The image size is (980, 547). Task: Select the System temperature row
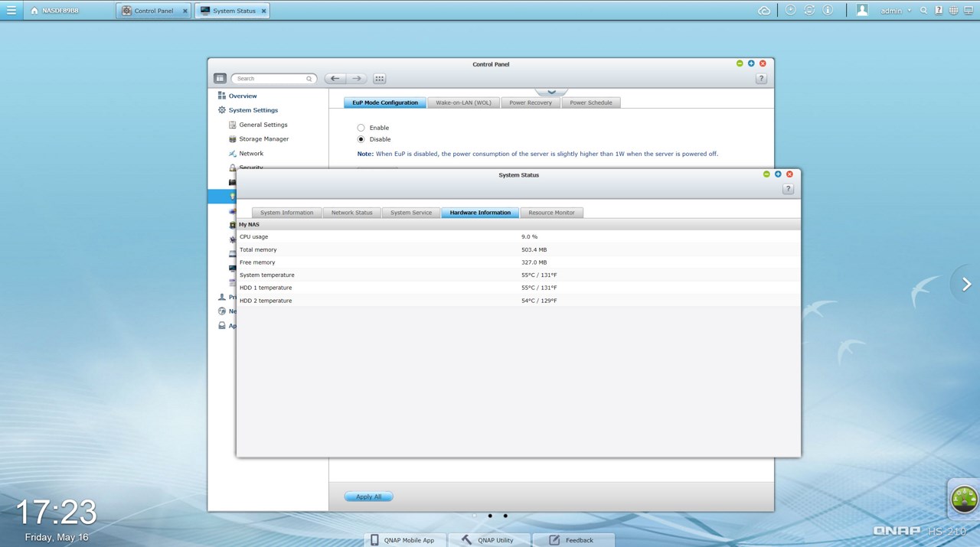coord(518,275)
